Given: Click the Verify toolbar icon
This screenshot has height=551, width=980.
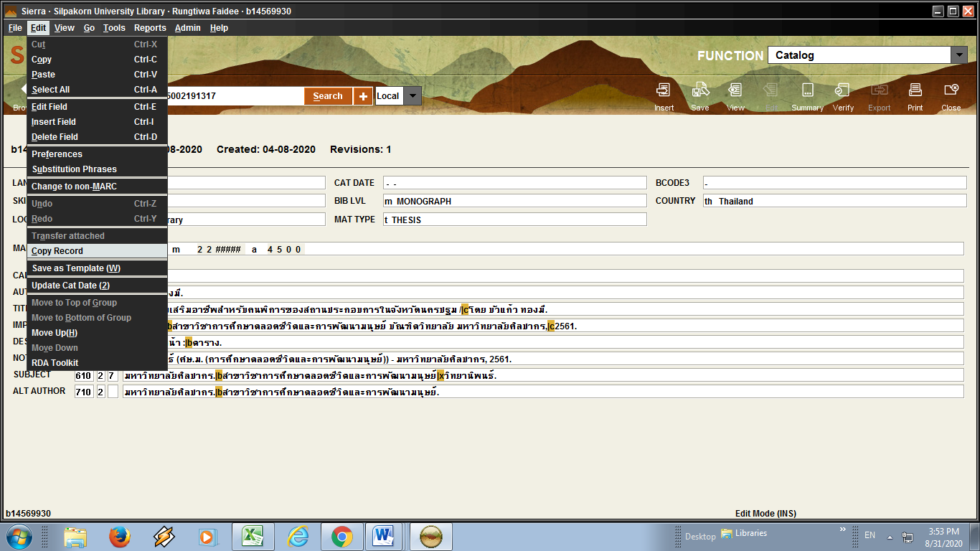Looking at the screenshot, I should click(843, 97).
